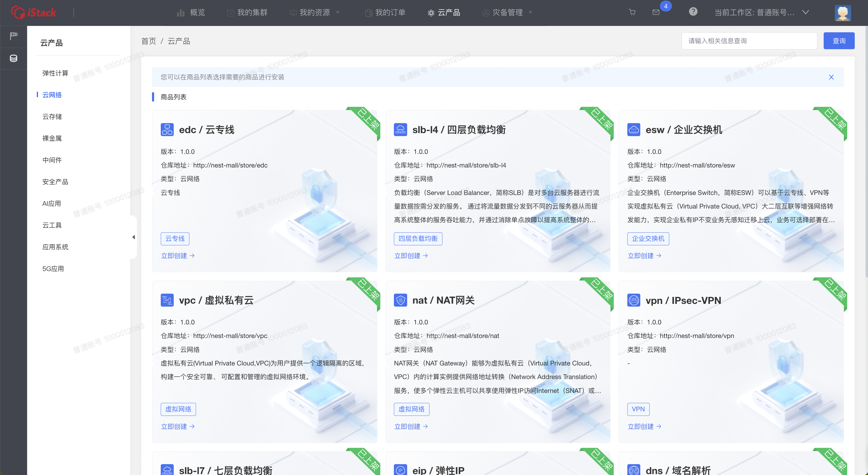This screenshot has height=475, width=868.
Task: Click the 虚拟网络 tag on nat card
Action: (411, 409)
